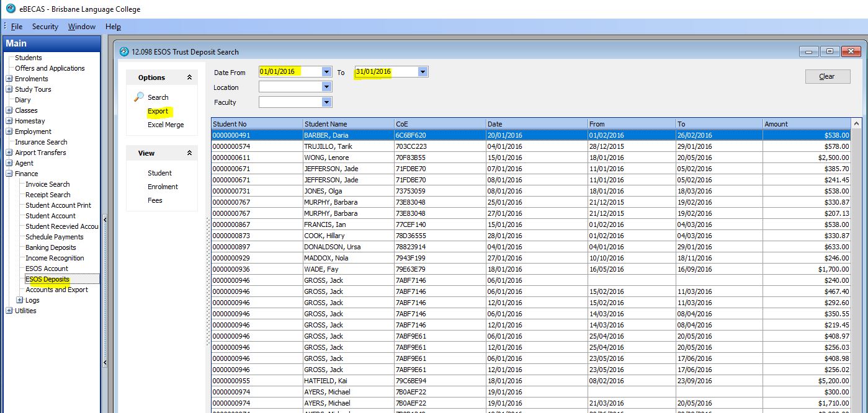
Task: Collapse the Options panel chevron
Action: [x=189, y=78]
